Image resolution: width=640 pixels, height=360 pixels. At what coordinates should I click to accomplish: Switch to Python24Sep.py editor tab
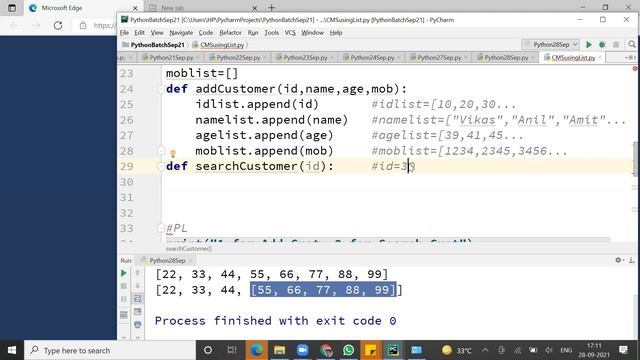click(x=372, y=58)
